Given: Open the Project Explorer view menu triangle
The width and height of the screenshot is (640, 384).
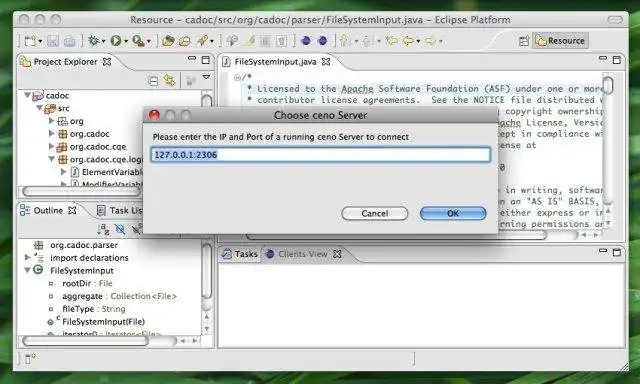Looking at the screenshot, I should coord(206,77).
